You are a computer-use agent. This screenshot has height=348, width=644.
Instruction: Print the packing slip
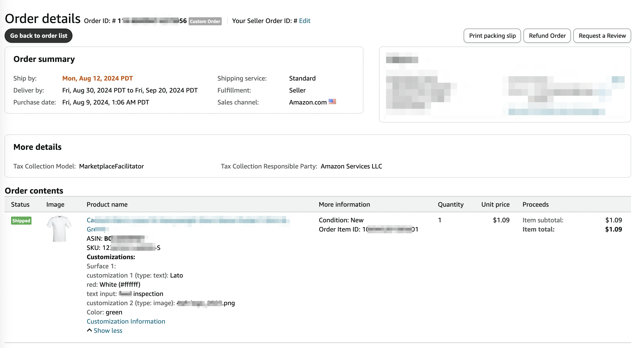tap(492, 36)
